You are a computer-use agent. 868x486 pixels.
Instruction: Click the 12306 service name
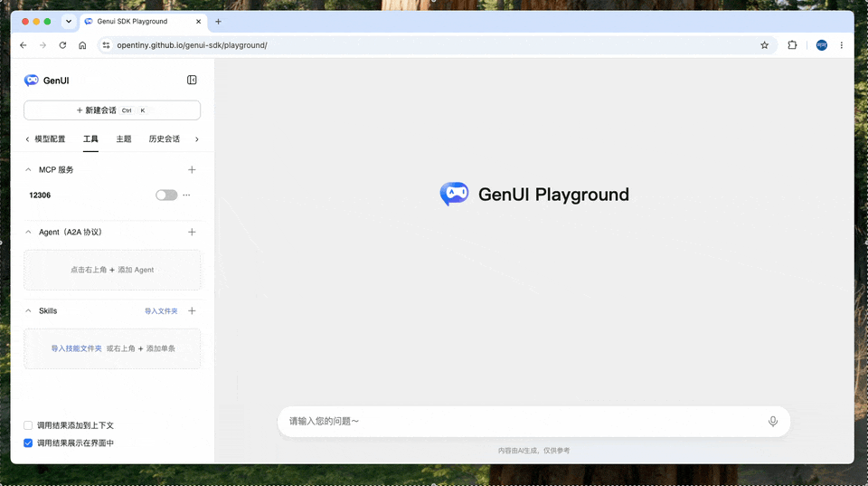tap(40, 195)
